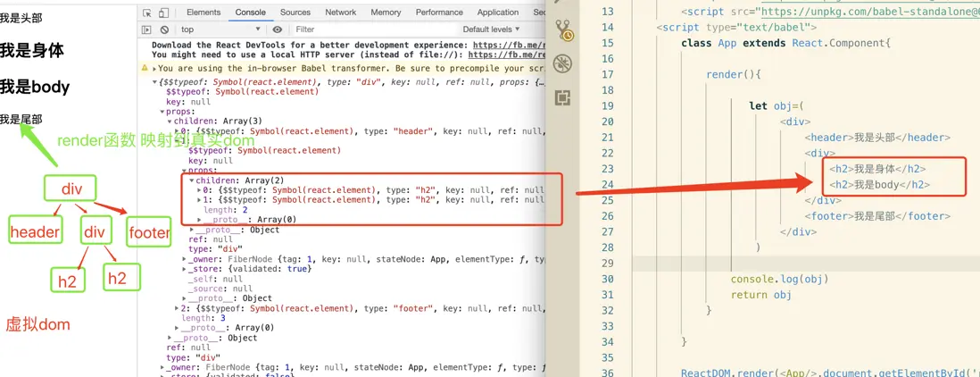Activate the inspect element picker icon

click(147, 13)
